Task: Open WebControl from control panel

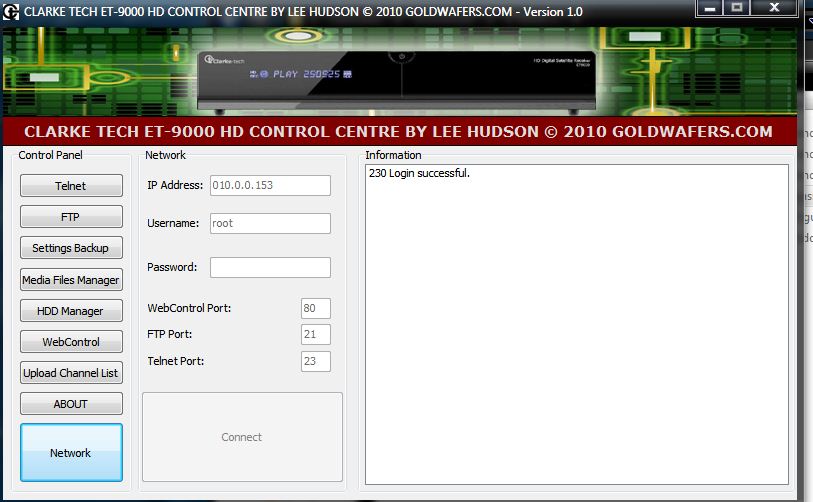Action: [71, 342]
